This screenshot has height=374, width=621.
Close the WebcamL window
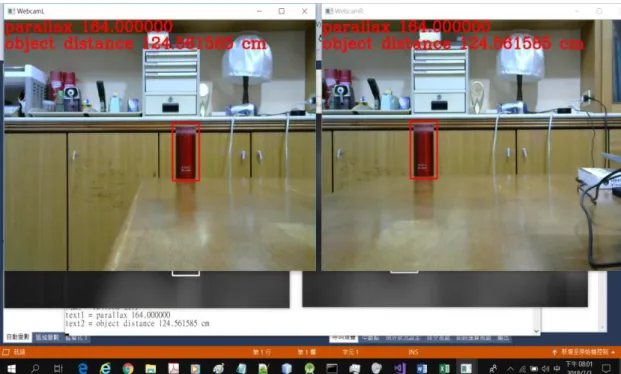tap(304, 11)
